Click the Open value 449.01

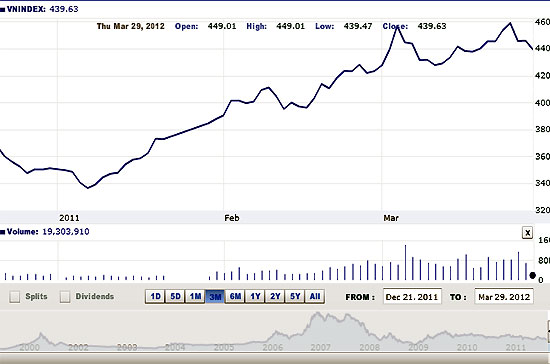pyautogui.click(x=222, y=26)
